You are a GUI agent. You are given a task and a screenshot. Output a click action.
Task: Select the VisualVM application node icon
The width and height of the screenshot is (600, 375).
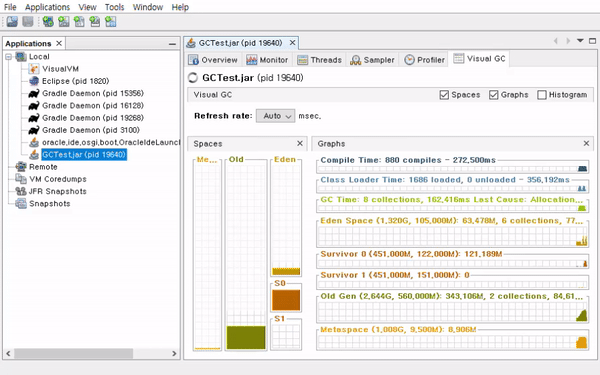(34, 69)
